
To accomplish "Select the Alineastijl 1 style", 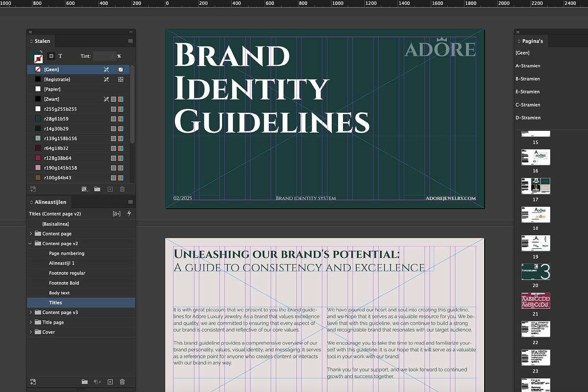I will click(81, 263).
